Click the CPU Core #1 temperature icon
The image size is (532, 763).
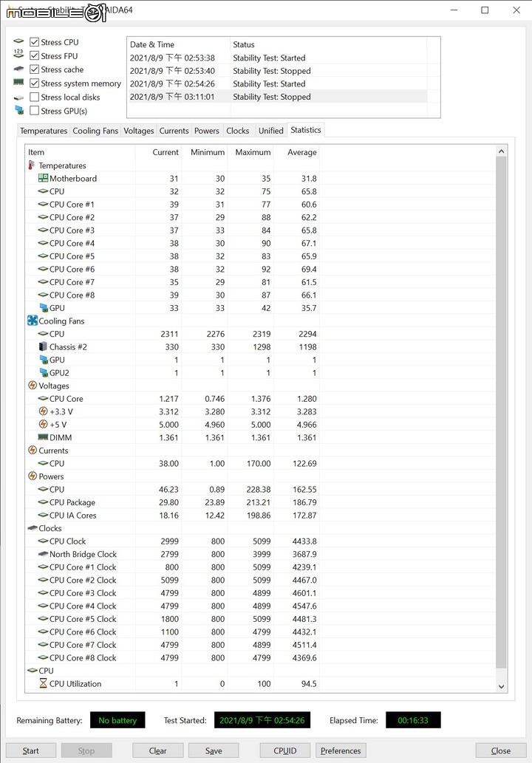point(44,204)
